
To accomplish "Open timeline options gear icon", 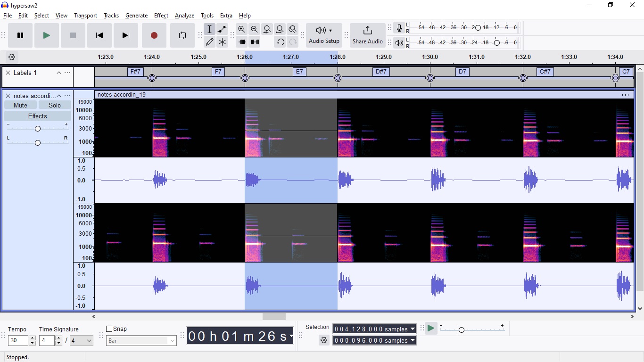I will point(12,57).
